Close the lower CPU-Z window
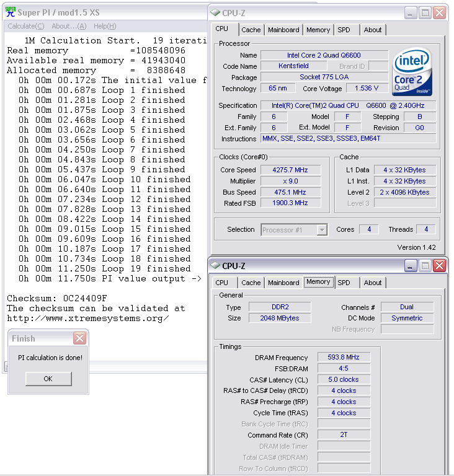Viewport: 454px width, 476px height. click(x=439, y=266)
